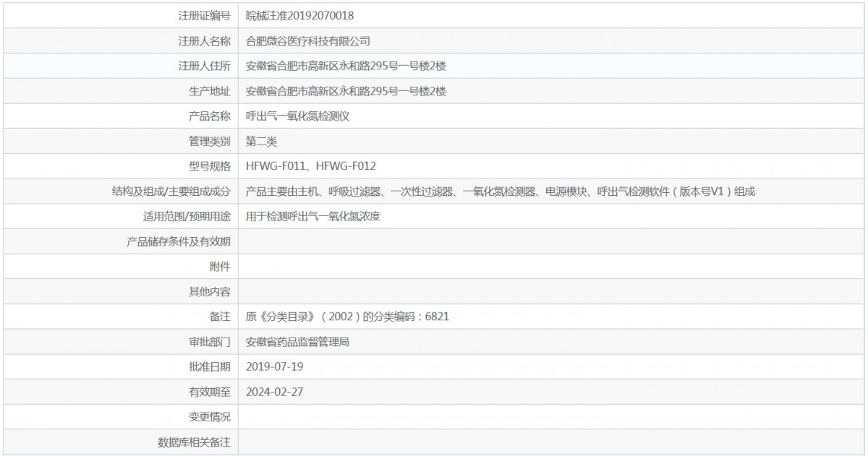Click the 其他内容 label
Image resolution: width=868 pixels, height=456 pixels.
210,291
